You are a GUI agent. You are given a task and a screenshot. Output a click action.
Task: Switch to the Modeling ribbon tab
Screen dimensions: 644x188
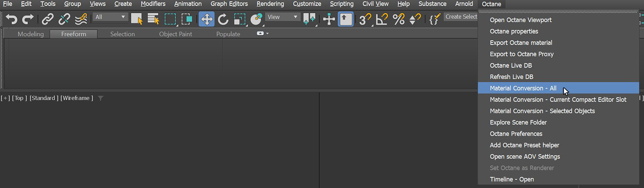click(x=30, y=34)
